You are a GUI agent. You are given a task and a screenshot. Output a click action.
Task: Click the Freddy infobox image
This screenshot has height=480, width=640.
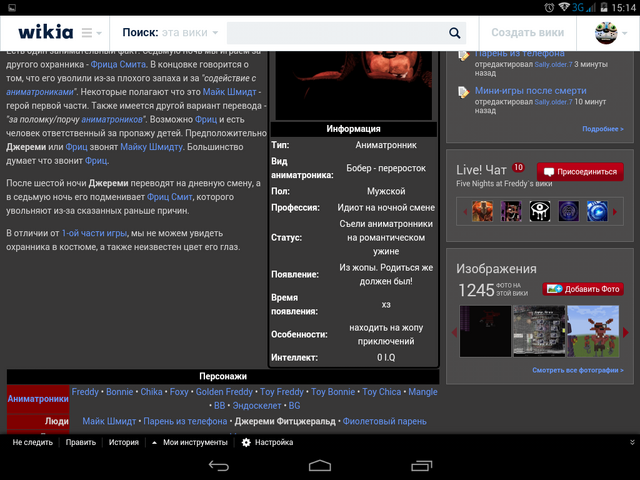click(353, 85)
